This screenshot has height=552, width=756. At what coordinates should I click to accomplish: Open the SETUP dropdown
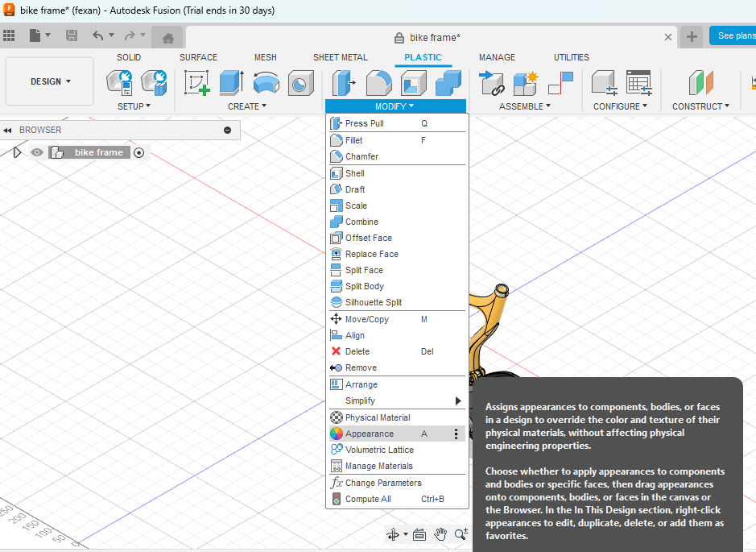[x=134, y=106]
